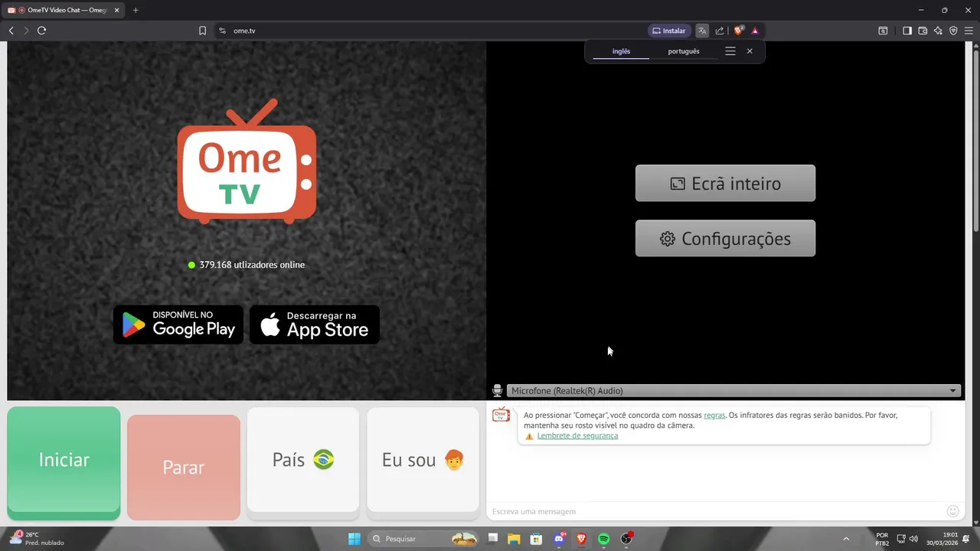The image size is (980, 551).
Task: Open the Windows Start menu
Action: 354,539
